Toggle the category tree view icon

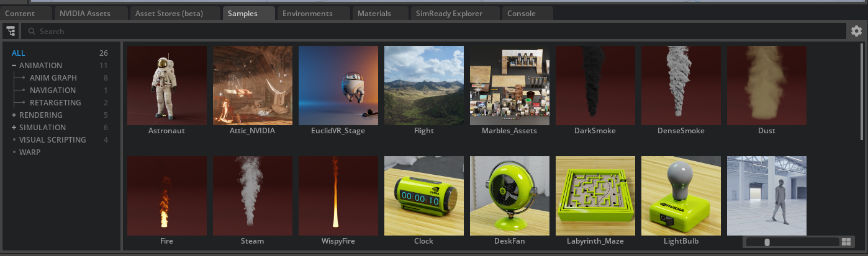[11, 31]
